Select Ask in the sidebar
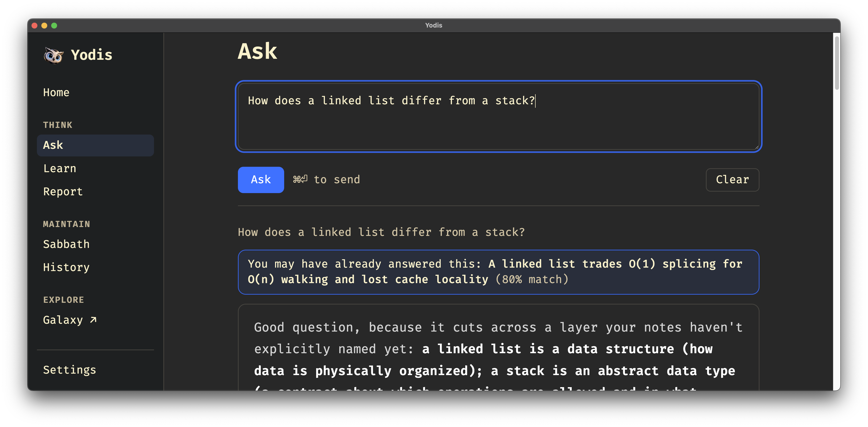 tap(95, 145)
